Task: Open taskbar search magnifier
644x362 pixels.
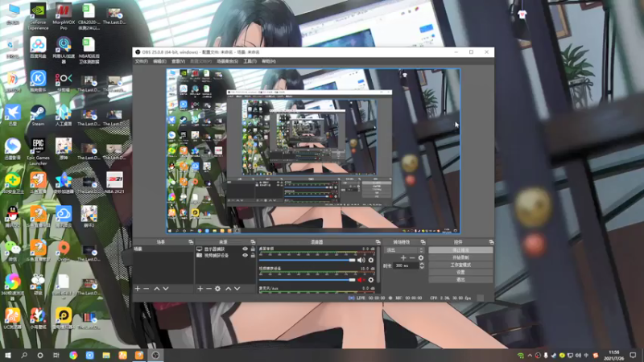Action: point(24,355)
